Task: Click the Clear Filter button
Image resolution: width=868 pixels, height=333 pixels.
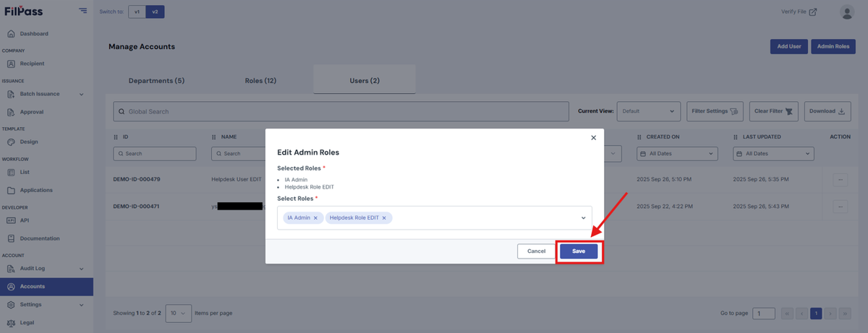Action: [x=774, y=111]
